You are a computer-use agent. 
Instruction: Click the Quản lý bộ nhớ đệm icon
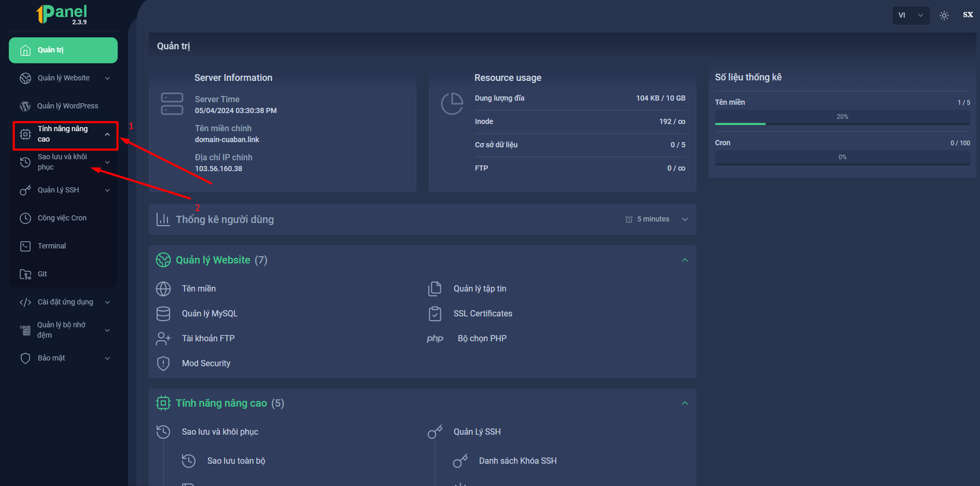click(x=25, y=330)
